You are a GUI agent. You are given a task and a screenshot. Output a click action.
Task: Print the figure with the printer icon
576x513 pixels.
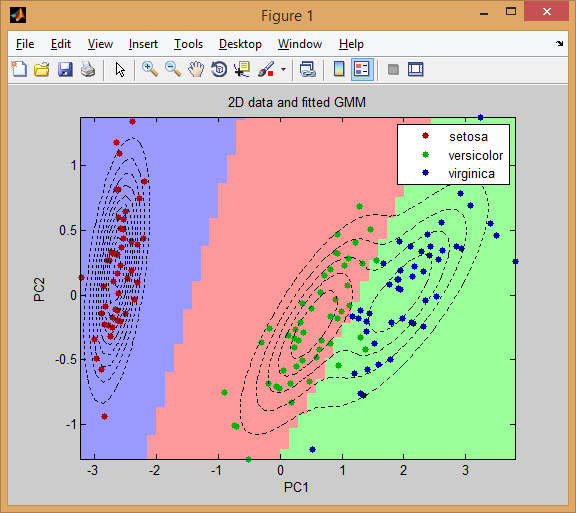pyautogui.click(x=88, y=69)
